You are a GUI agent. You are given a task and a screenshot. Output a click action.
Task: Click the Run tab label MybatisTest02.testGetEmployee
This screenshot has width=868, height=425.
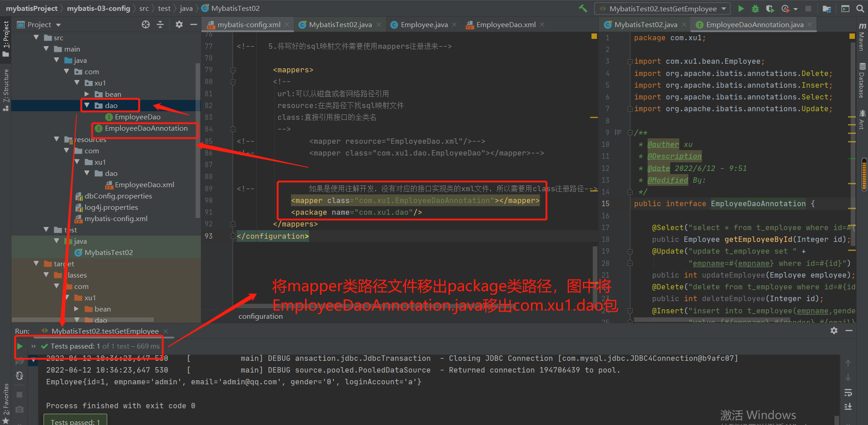click(x=105, y=331)
